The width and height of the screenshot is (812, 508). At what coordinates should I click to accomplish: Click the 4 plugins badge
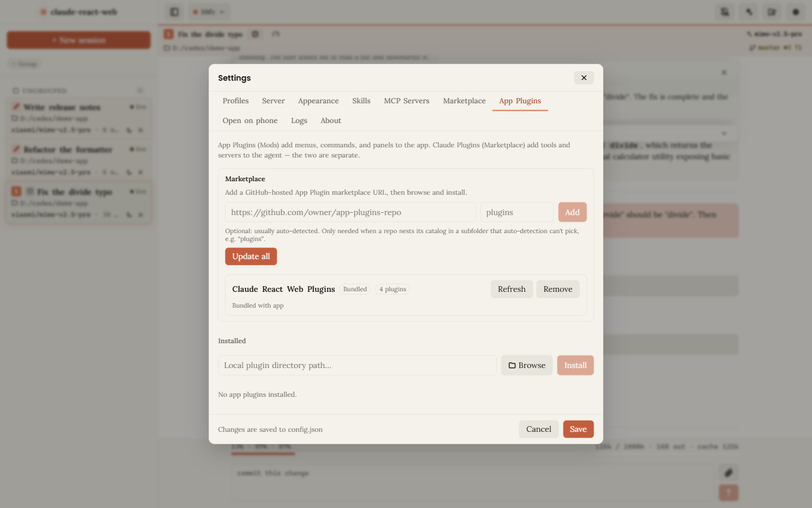tap(392, 289)
